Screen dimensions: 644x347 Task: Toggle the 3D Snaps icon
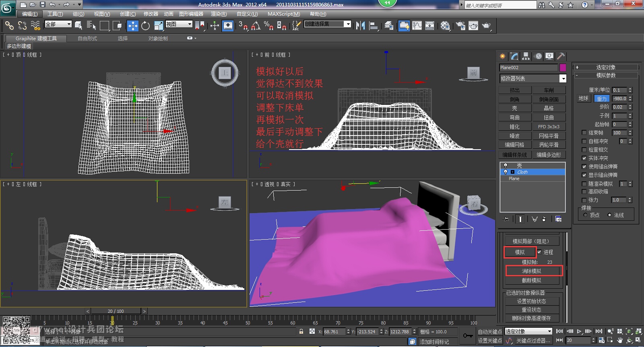[x=243, y=26]
